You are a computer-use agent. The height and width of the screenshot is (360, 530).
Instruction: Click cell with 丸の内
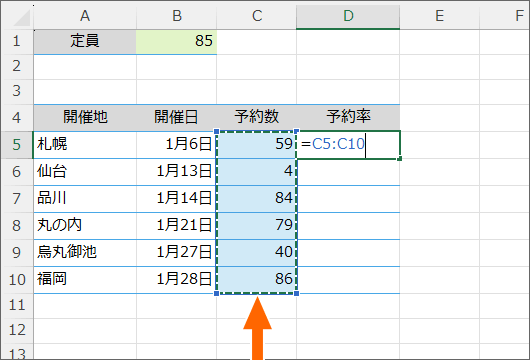(85, 226)
